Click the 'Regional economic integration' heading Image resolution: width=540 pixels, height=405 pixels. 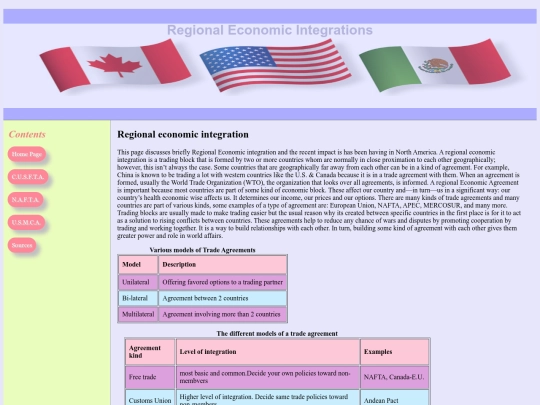tap(183, 134)
